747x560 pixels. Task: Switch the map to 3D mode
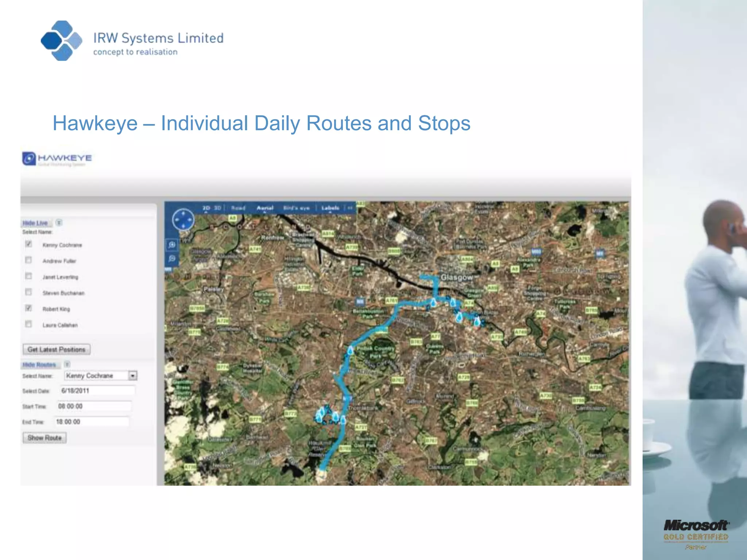tap(217, 208)
